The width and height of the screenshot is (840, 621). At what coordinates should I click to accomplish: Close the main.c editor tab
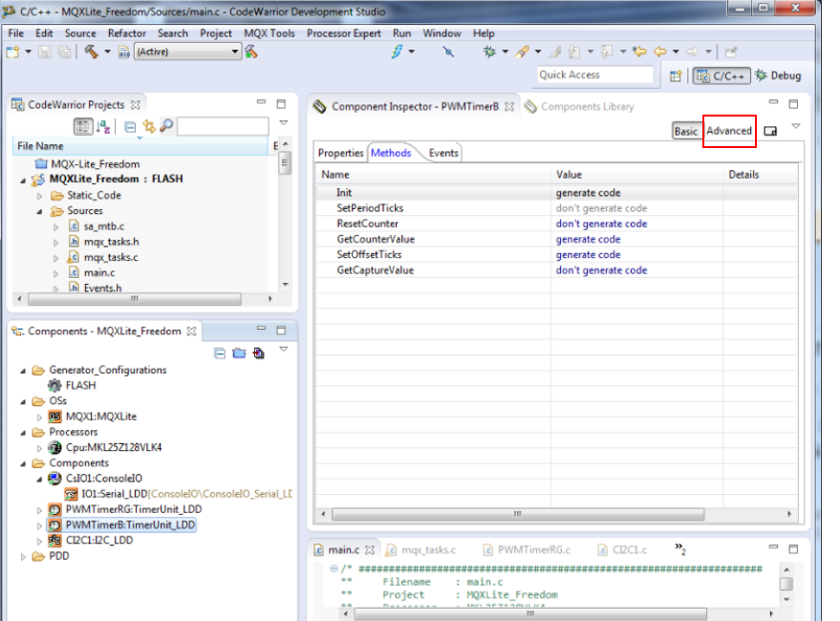370,549
